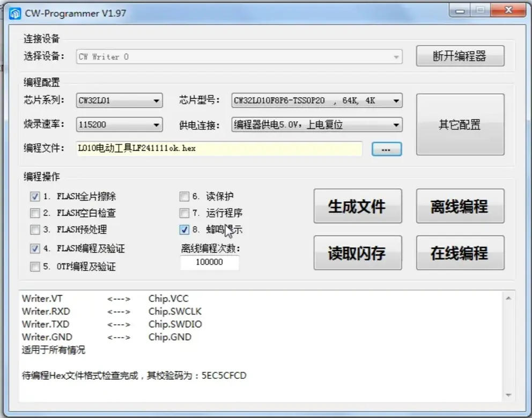Click the Chip.SWDIO log text
Screen dimensions: 532x418
coord(175,324)
